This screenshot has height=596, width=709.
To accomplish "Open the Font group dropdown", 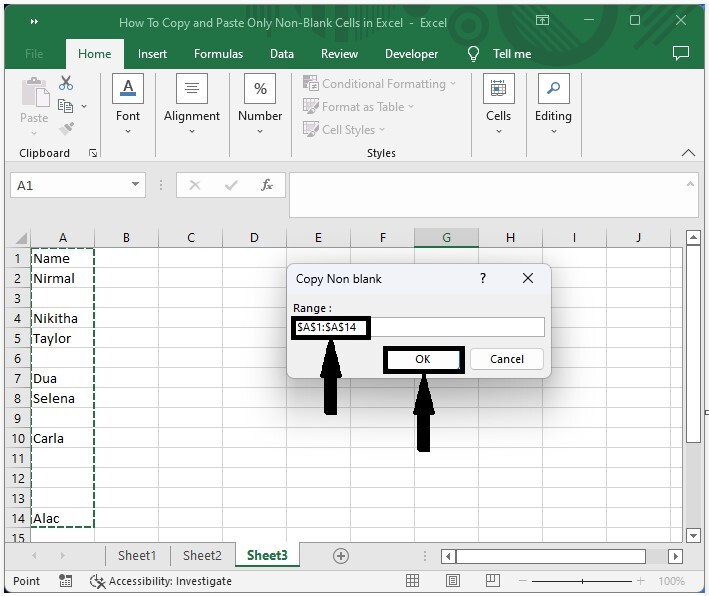I will pyautogui.click(x=128, y=130).
